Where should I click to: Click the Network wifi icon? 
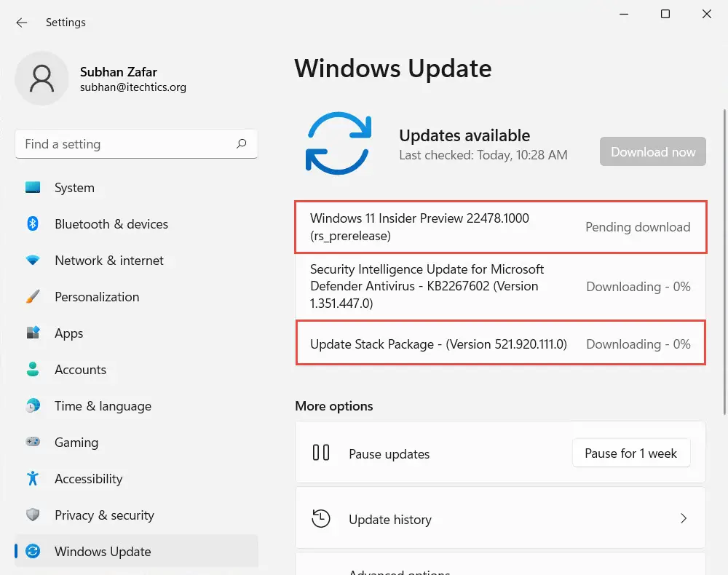[x=33, y=261]
